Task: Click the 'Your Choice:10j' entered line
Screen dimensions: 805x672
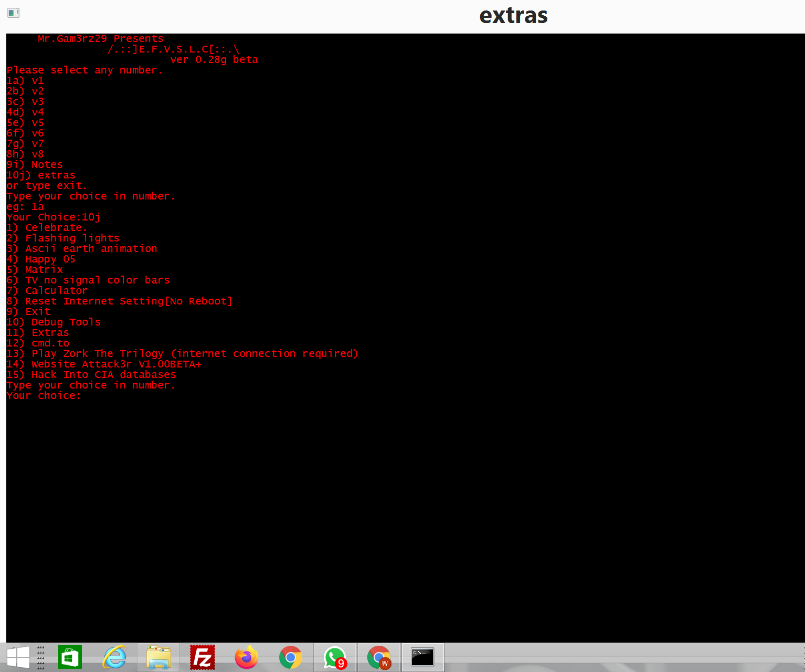Action: 54,217
